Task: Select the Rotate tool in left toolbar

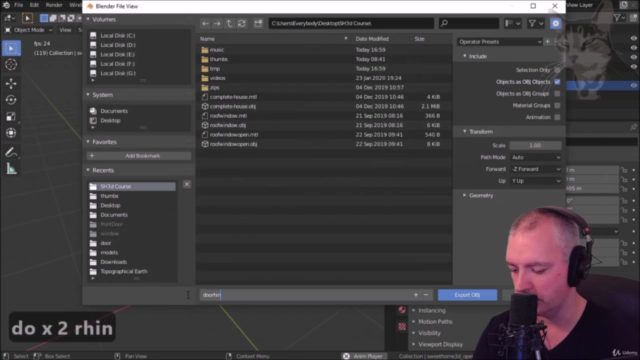Action: click(11, 100)
